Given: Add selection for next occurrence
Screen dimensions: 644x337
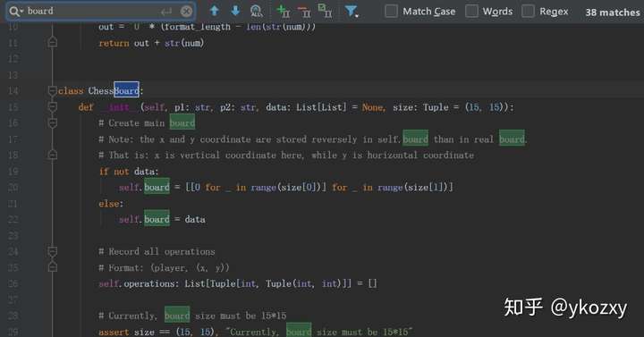Looking at the screenshot, I should coord(283,11).
